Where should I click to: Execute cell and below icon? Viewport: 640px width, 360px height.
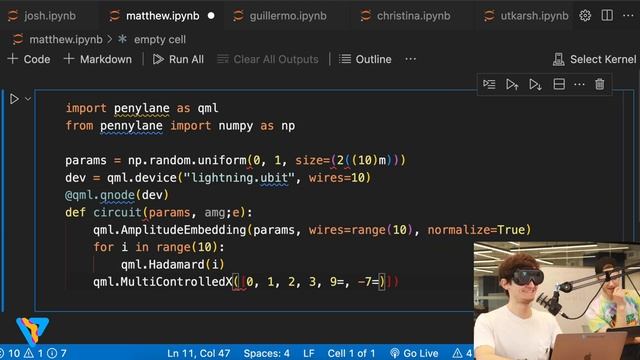click(535, 84)
